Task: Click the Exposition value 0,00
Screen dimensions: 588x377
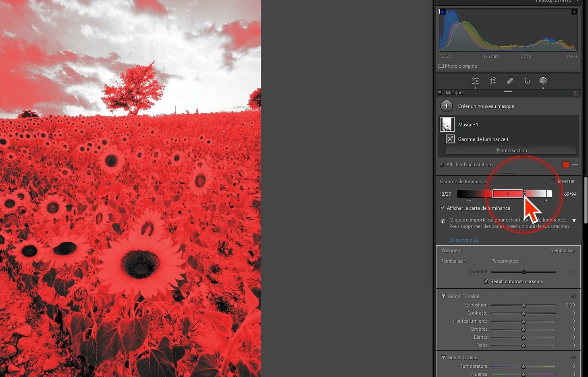Action: coord(570,305)
